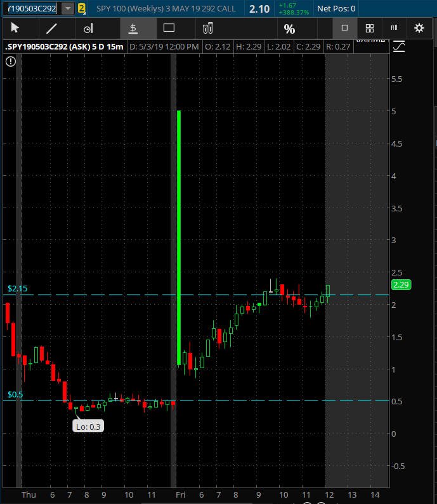The height and width of the screenshot is (504, 437).
Task: Click the O: 2.12 open value
Action: pyautogui.click(x=218, y=47)
